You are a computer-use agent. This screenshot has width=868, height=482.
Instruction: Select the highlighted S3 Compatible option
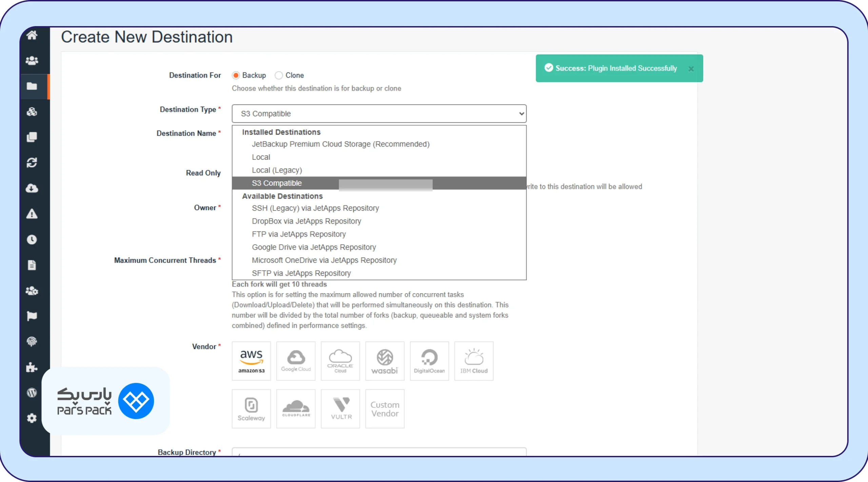coord(379,183)
